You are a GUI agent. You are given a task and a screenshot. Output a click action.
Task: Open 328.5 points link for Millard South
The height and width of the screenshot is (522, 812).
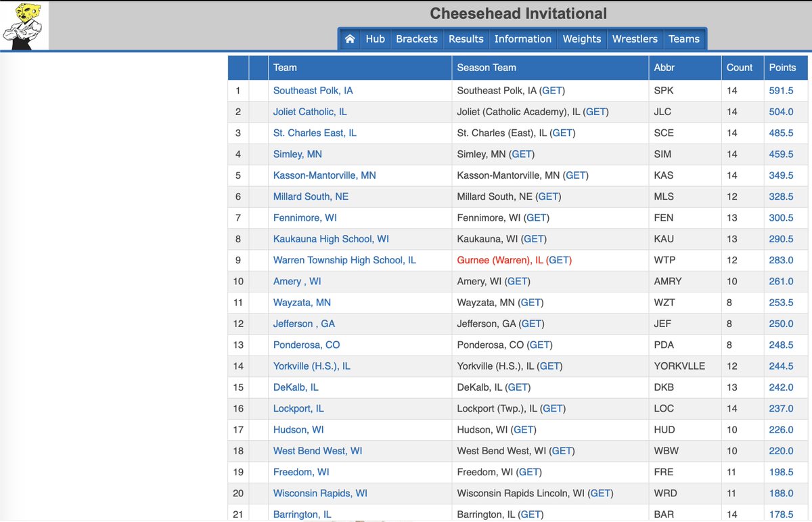(x=781, y=196)
